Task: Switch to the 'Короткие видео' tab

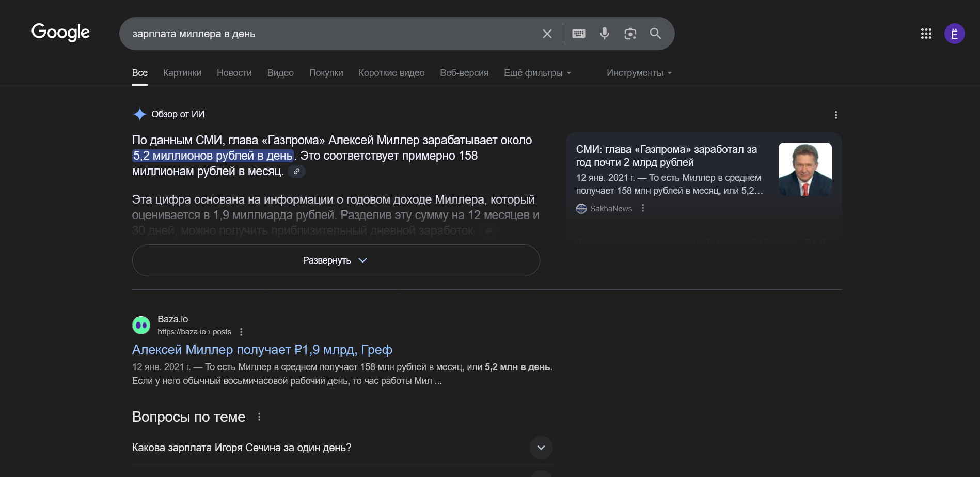Action: point(392,73)
